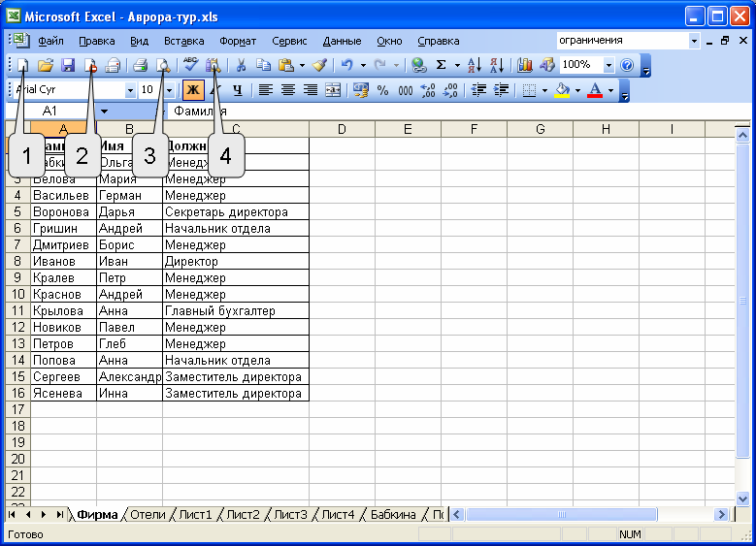Open the Arial Cyr font name dropdown

coord(130,90)
